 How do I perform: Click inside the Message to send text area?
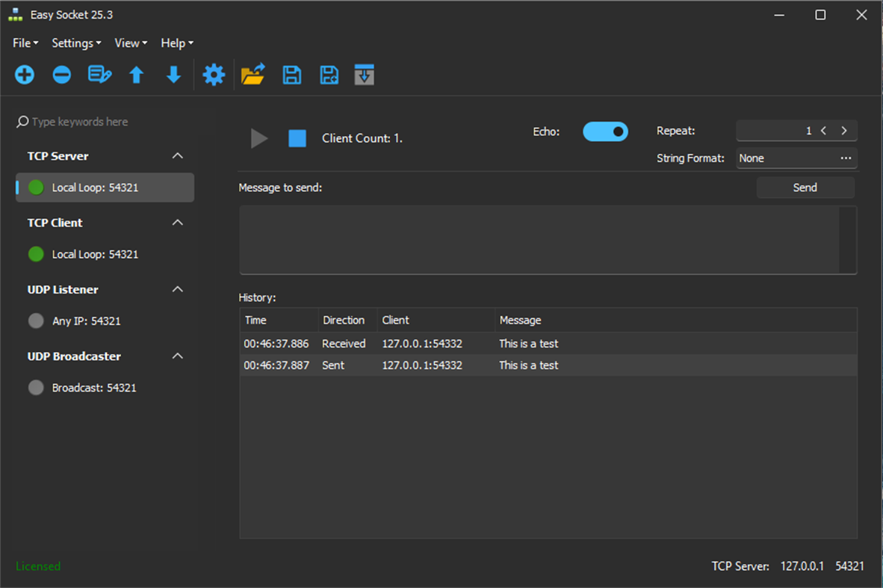pyautogui.click(x=539, y=239)
